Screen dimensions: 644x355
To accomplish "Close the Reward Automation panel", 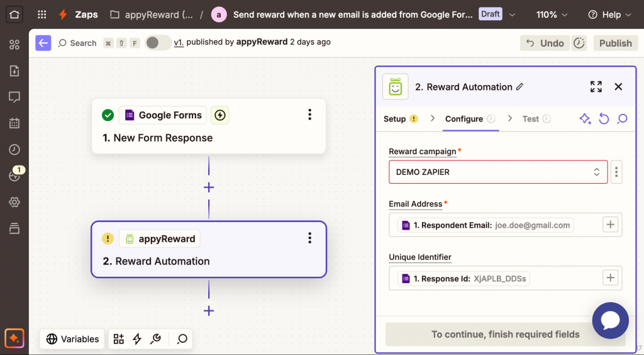I will pyautogui.click(x=618, y=87).
